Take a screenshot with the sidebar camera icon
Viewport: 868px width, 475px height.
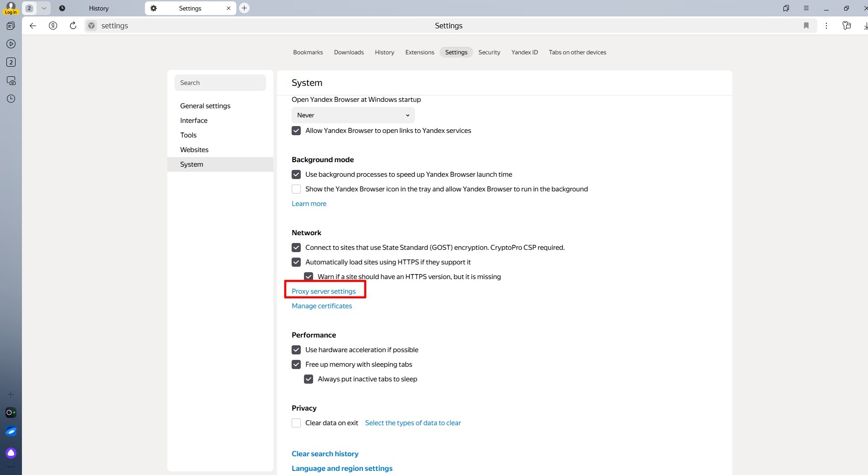pos(11,80)
